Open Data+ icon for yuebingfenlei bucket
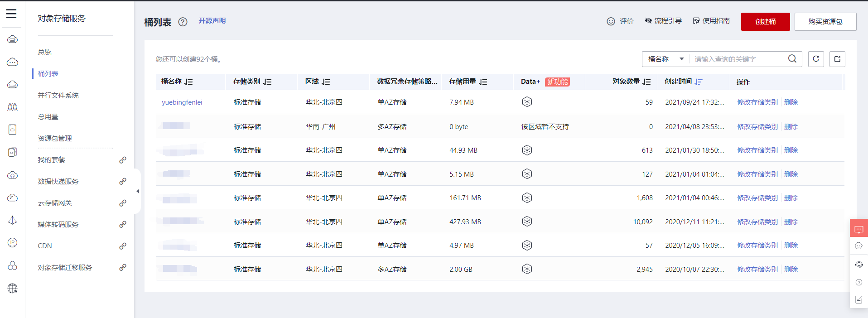Screen dimensions: 868x318 [527, 102]
